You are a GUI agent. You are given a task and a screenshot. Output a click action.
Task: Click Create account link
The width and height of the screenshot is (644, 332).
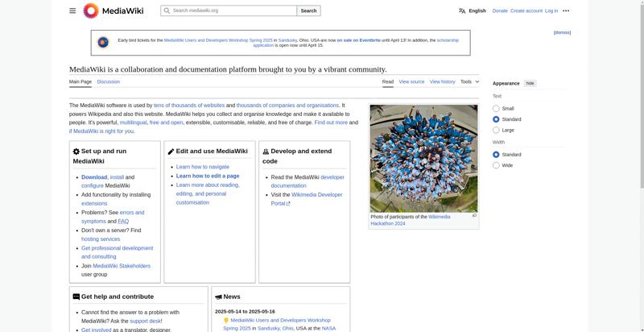(x=526, y=10)
